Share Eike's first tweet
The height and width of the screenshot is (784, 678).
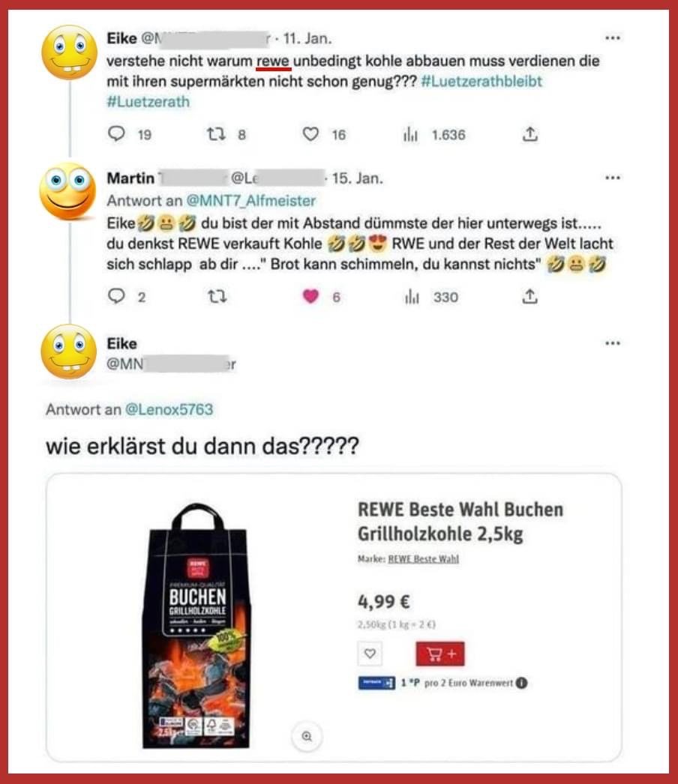pos(530,134)
